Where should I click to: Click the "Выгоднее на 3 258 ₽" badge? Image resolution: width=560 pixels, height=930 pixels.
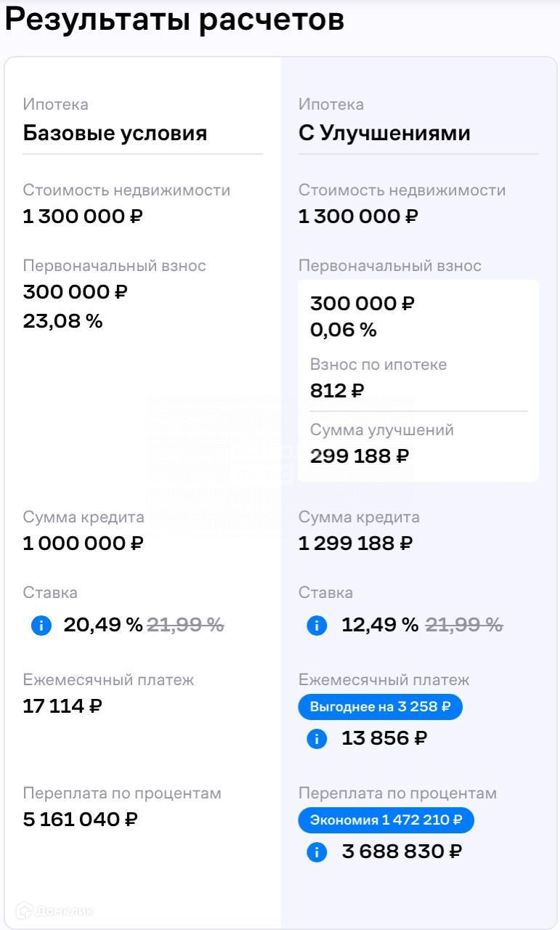point(380,706)
